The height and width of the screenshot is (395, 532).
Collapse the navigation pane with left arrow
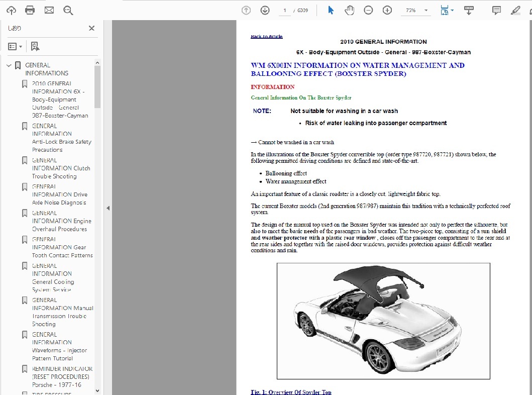(x=108, y=208)
